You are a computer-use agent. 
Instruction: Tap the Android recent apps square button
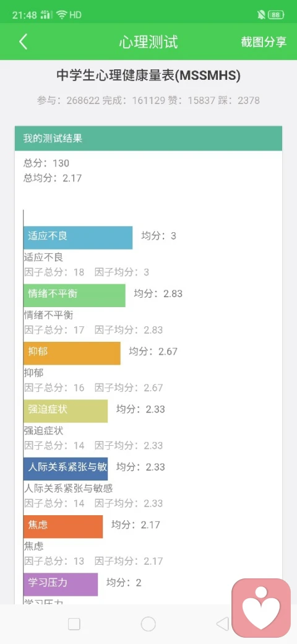[x=74, y=624]
